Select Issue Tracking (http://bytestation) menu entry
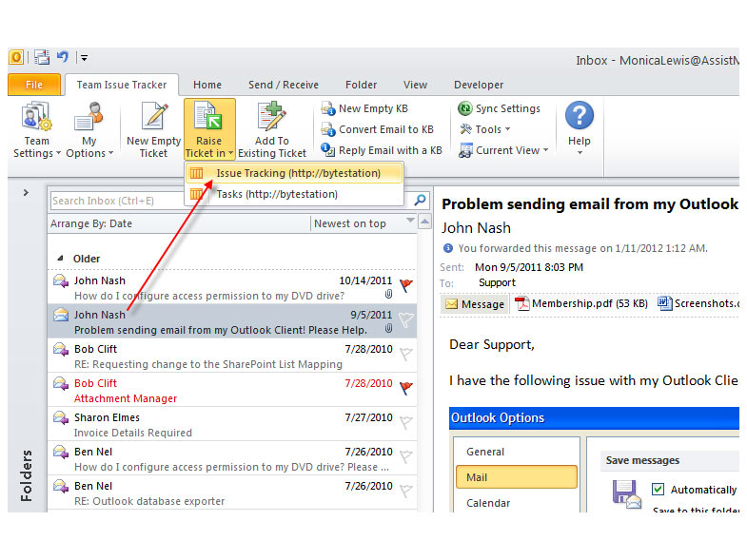747x560 pixels. click(x=297, y=173)
